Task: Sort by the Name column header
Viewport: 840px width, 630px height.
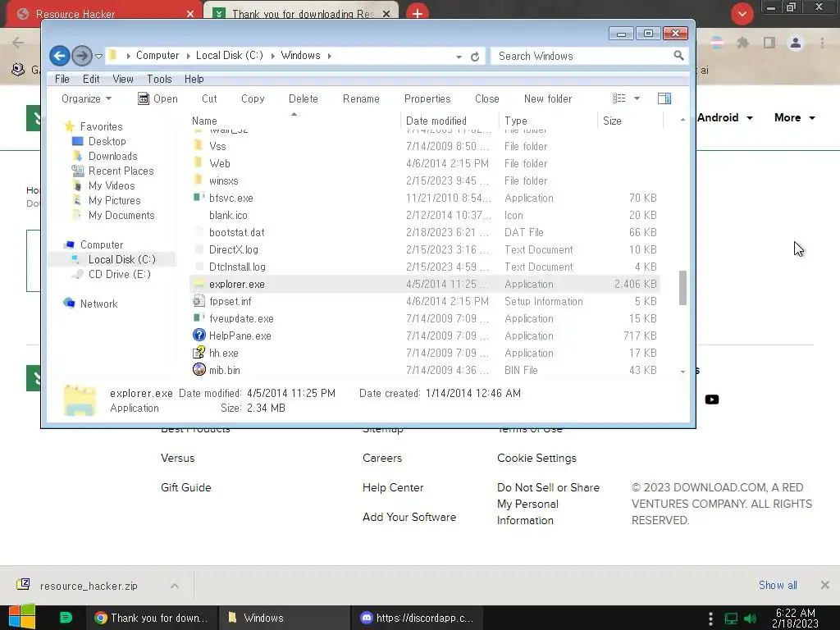Action: [x=294, y=121]
